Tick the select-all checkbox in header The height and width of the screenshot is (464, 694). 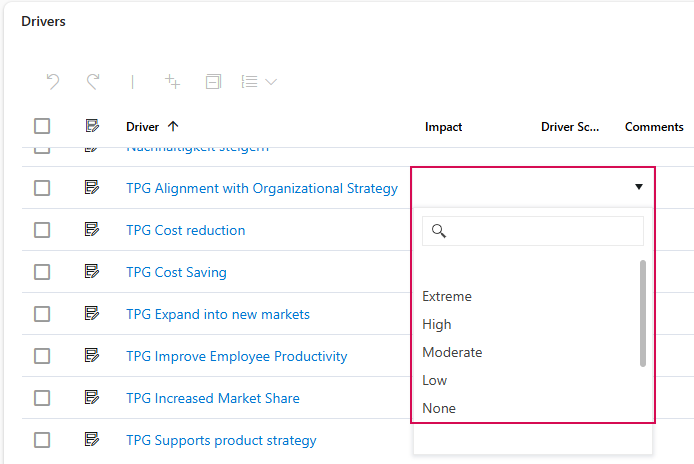click(x=42, y=126)
